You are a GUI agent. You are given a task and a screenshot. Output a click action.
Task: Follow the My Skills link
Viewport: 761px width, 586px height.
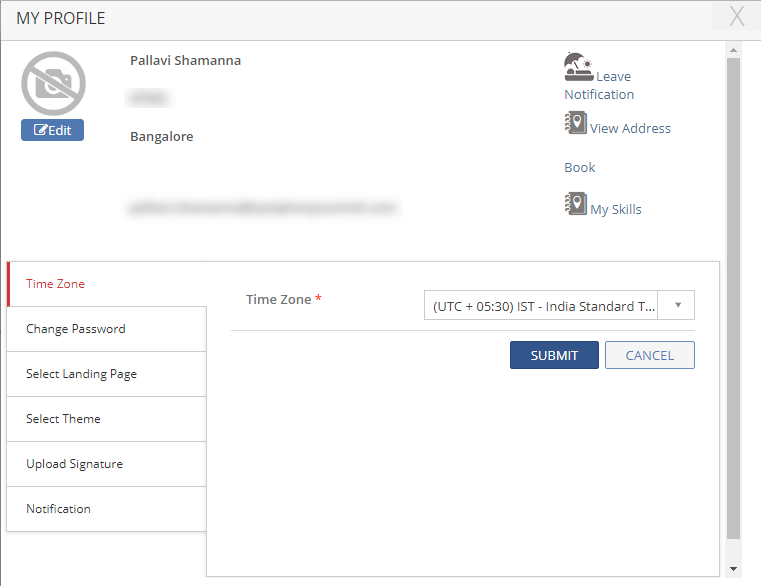[616, 210]
